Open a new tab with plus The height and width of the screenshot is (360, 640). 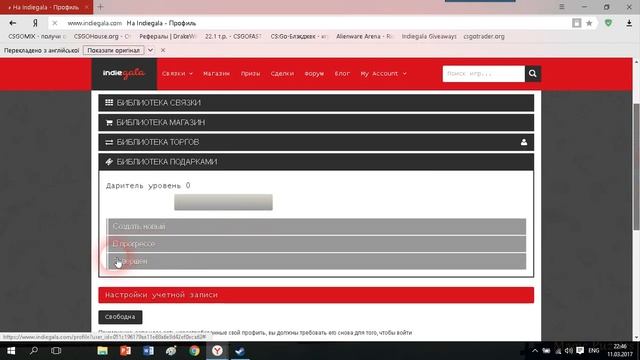pyautogui.click(x=100, y=7)
